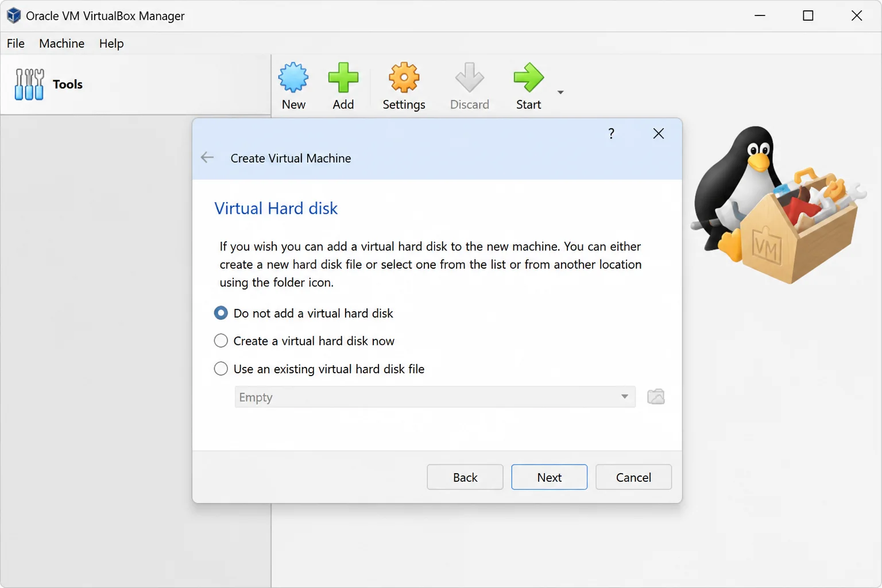Screen dimensions: 882x588
Task: Click the Add machine toolbar icon
Action: (x=343, y=78)
